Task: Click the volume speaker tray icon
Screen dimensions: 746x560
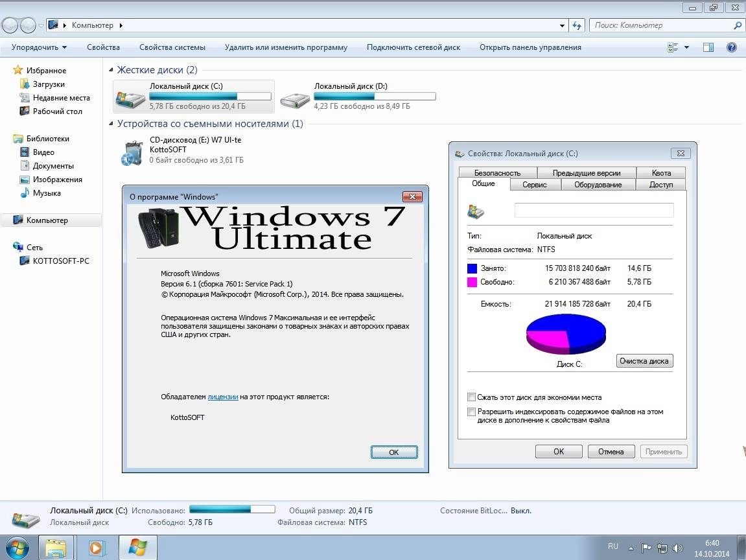Action: [677, 548]
